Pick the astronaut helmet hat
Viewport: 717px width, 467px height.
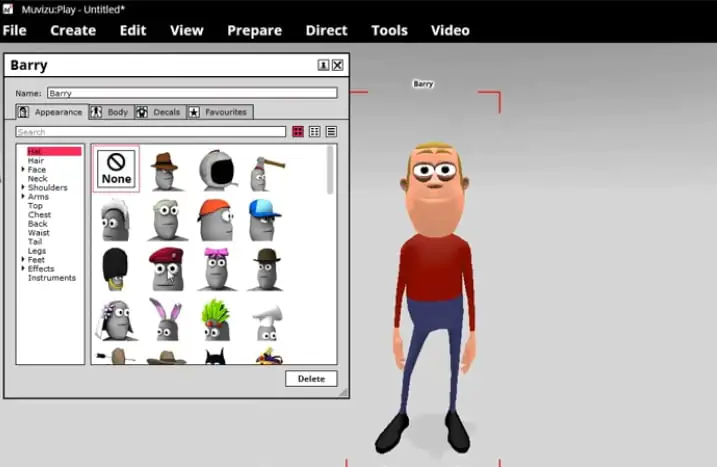216,170
